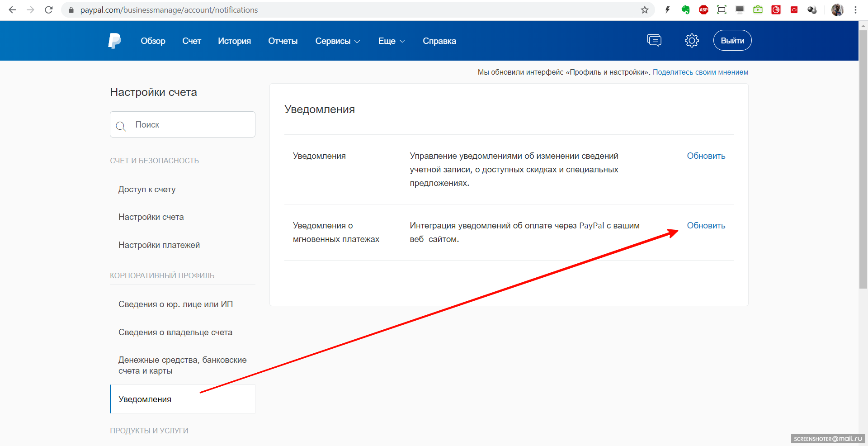Screen dimensions: 868x446
Task: Open Chrome profile avatar
Action: (837, 10)
